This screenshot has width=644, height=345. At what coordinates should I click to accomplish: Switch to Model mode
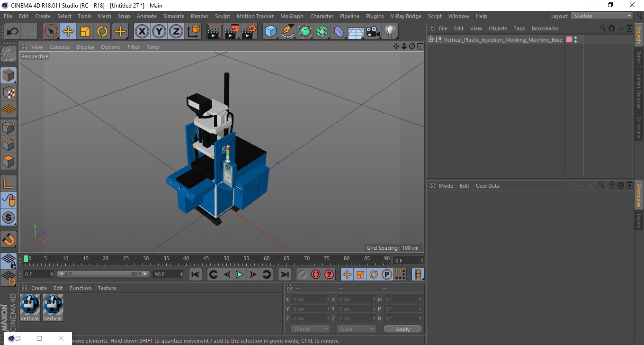(9, 75)
